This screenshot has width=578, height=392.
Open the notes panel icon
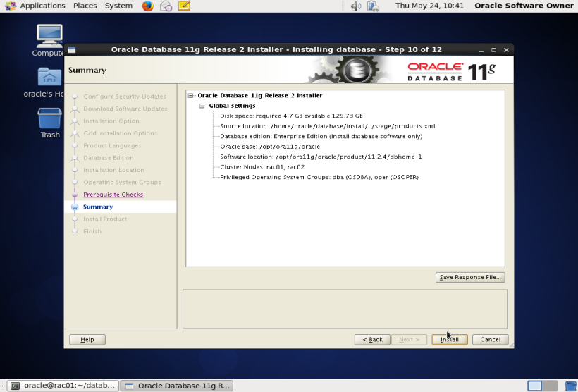pos(184,6)
